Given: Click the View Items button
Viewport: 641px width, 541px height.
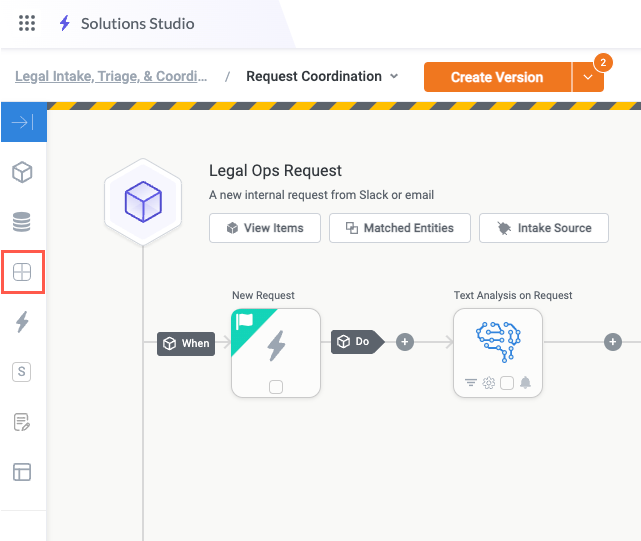Looking at the screenshot, I should 264,228.
